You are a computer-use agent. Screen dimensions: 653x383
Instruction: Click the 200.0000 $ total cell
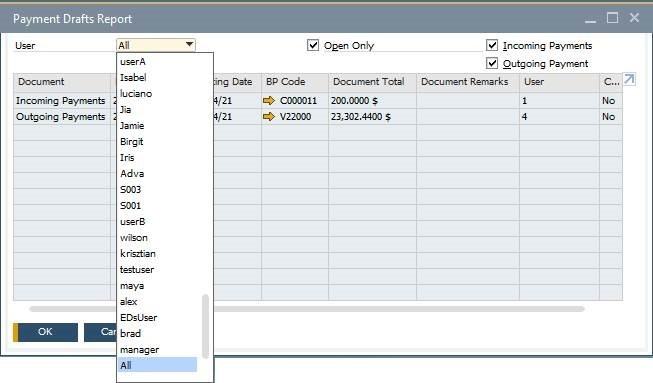[372, 101]
